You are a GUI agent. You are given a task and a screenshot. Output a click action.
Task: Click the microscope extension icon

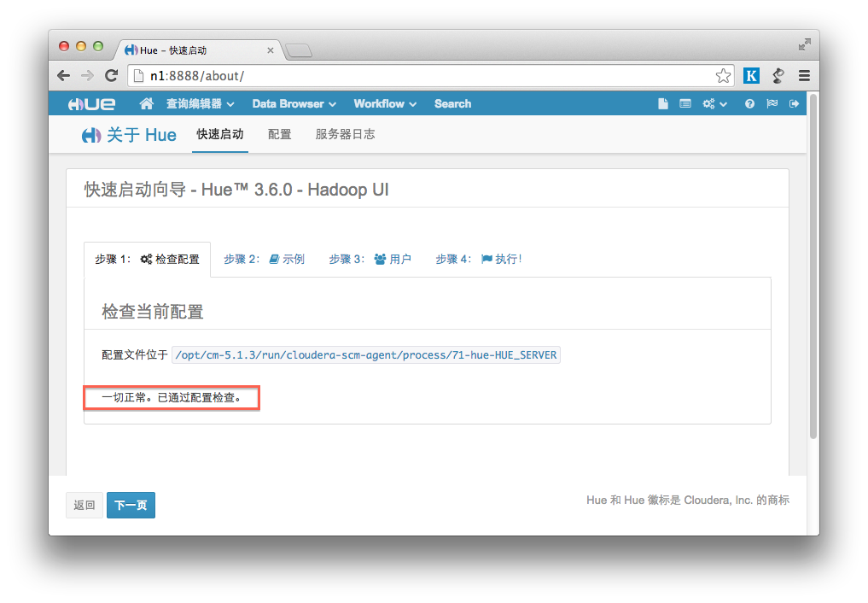coord(778,75)
